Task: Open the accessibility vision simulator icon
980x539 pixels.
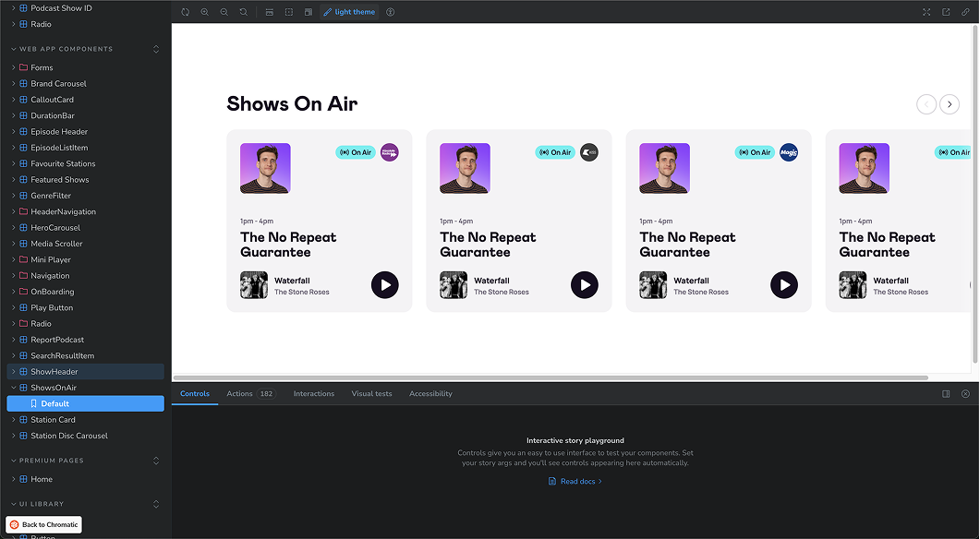Action: pos(390,12)
